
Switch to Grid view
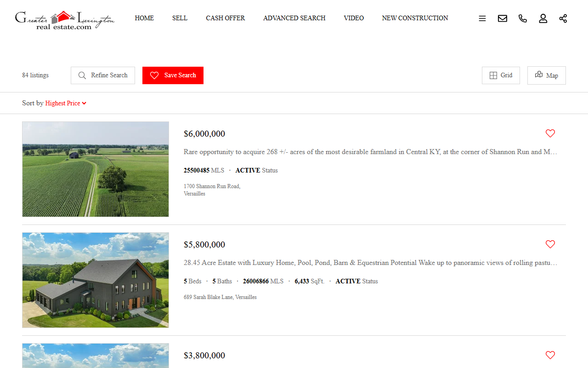tap(501, 75)
